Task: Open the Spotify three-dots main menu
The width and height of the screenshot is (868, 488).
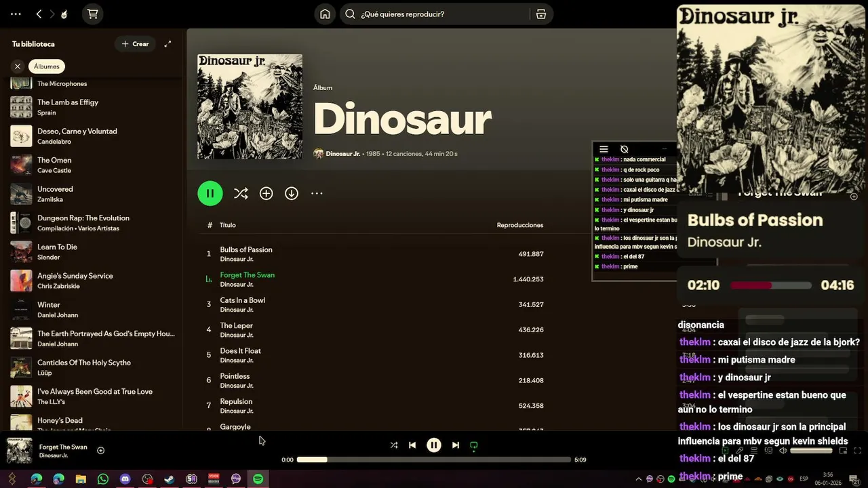Action: tap(16, 14)
